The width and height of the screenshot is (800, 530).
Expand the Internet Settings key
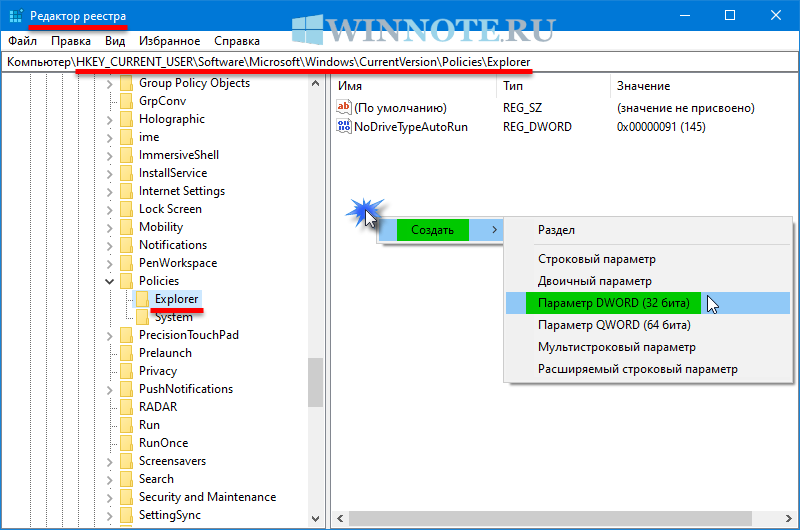[x=109, y=191]
